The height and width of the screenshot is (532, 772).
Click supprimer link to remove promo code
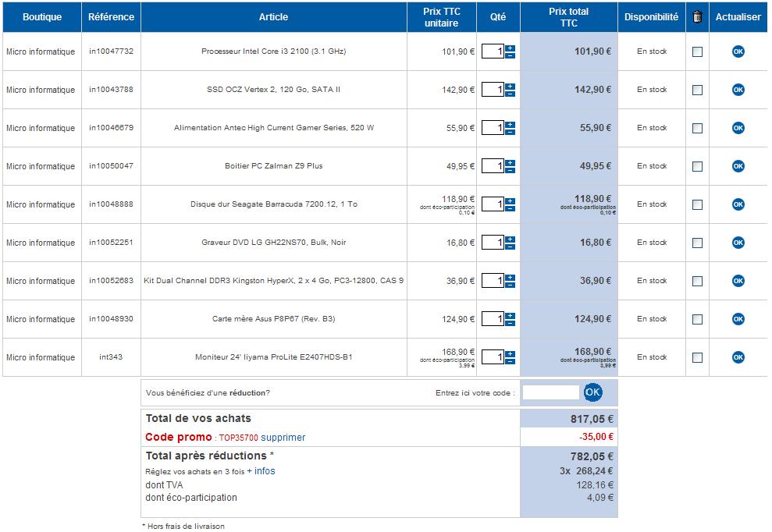tap(283, 438)
